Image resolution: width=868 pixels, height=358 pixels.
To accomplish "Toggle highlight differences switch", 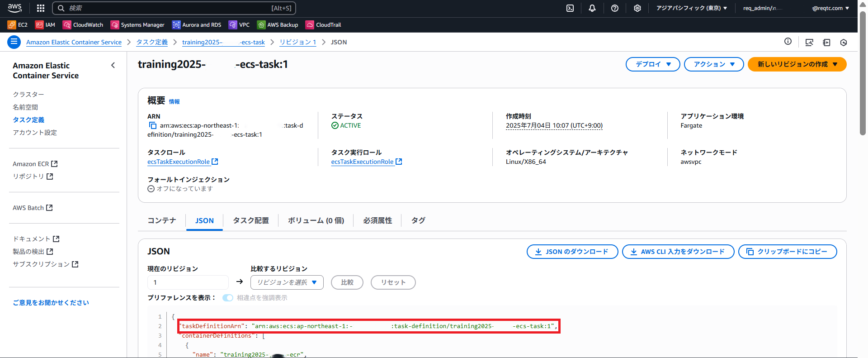I will point(228,297).
